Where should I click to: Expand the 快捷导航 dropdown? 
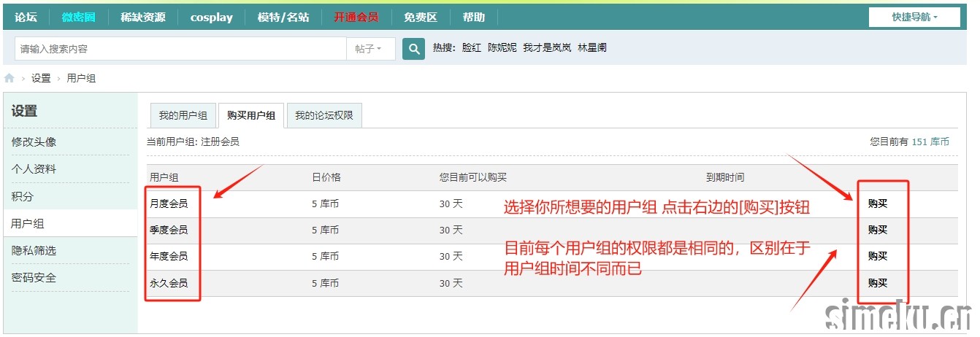tap(914, 17)
